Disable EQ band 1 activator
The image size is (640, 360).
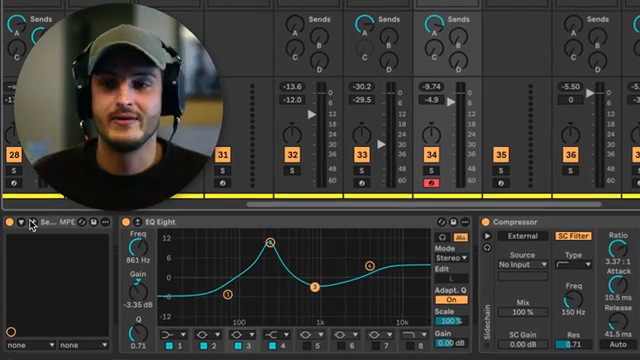coord(169,346)
